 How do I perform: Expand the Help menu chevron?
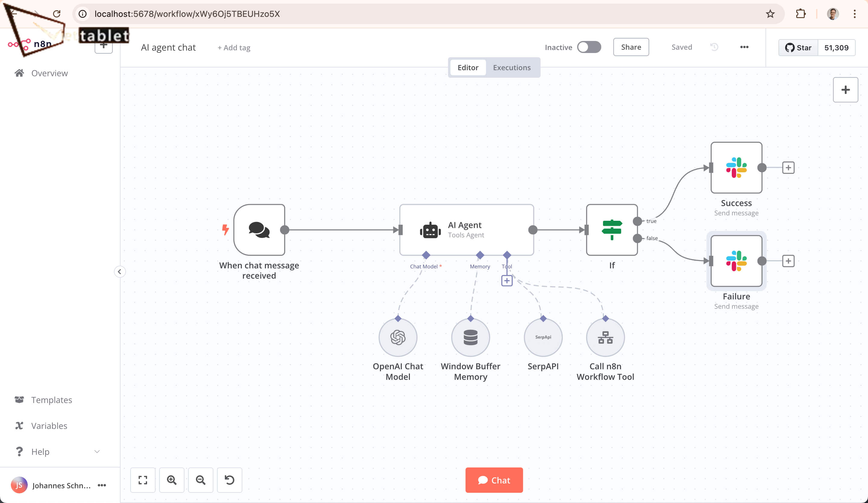pyautogui.click(x=97, y=451)
